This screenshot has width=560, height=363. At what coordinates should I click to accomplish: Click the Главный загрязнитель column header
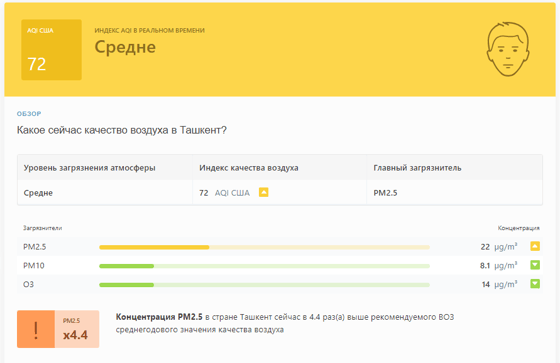tap(418, 168)
